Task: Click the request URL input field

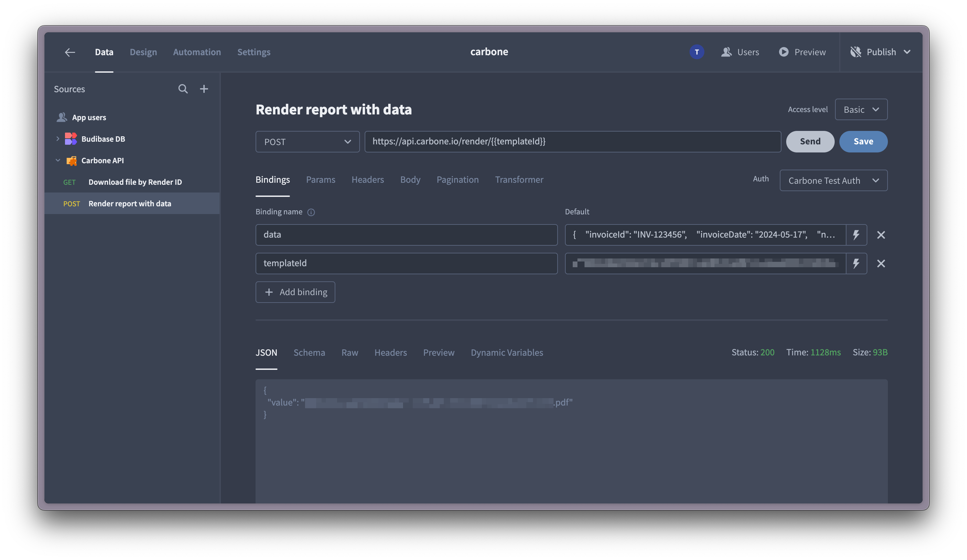Action: point(572,142)
